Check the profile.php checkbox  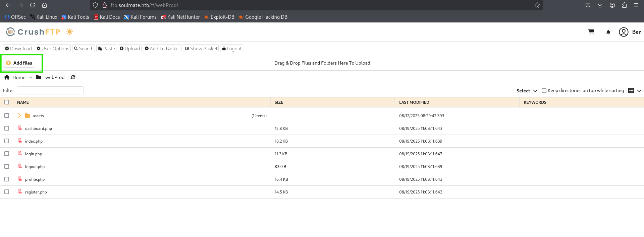coord(7,179)
